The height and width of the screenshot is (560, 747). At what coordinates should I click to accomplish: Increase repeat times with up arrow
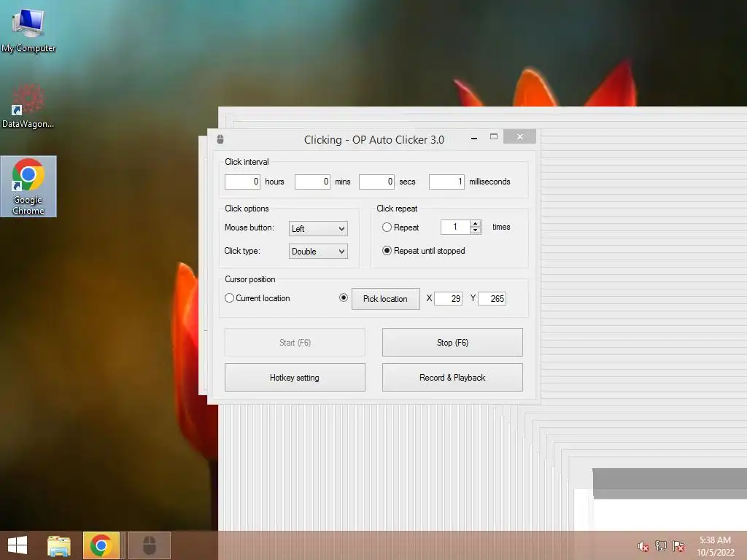coord(476,223)
